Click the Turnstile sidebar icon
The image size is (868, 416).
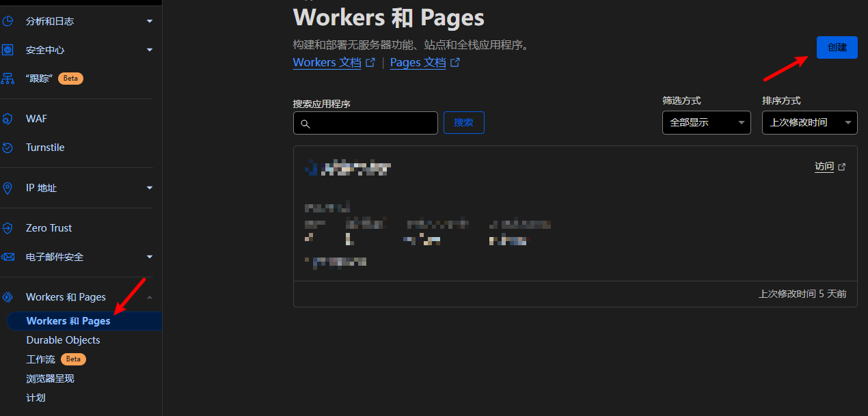coord(8,148)
